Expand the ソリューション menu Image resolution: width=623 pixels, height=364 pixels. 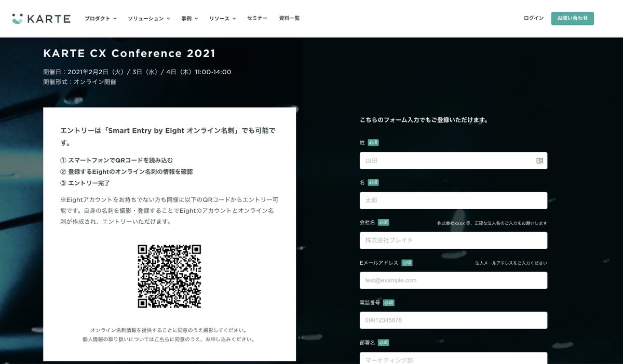[x=149, y=18]
